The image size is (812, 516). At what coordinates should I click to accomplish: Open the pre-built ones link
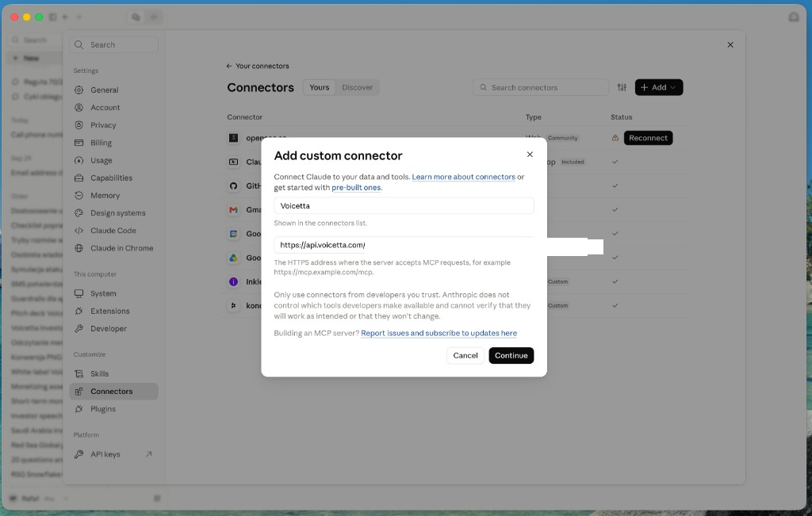tap(356, 188)
